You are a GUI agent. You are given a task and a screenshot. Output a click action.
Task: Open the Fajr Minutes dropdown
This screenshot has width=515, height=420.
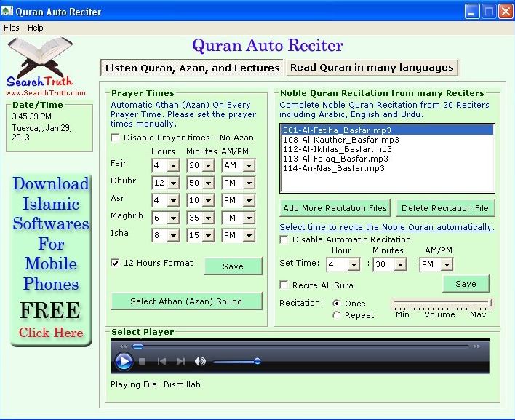[208, 166]
